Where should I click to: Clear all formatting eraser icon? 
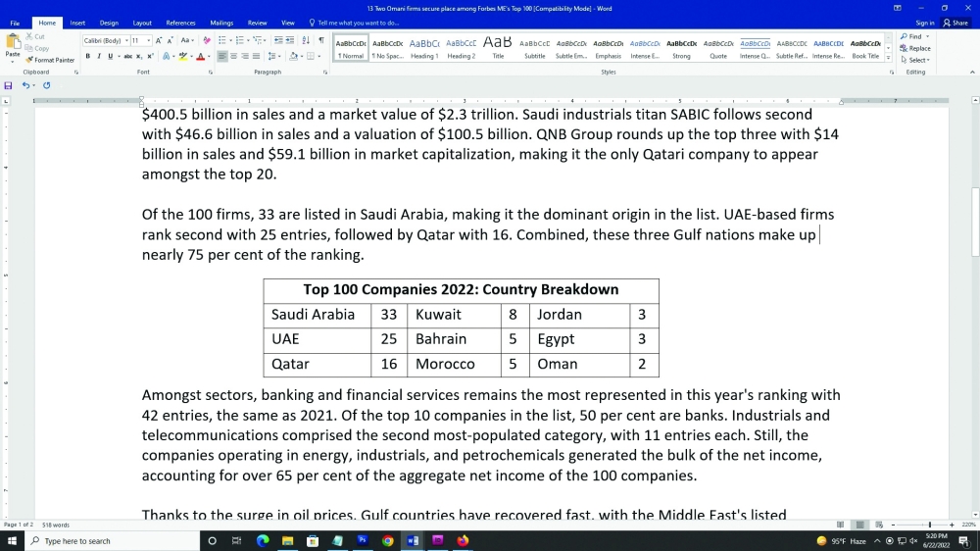(207, 40)
